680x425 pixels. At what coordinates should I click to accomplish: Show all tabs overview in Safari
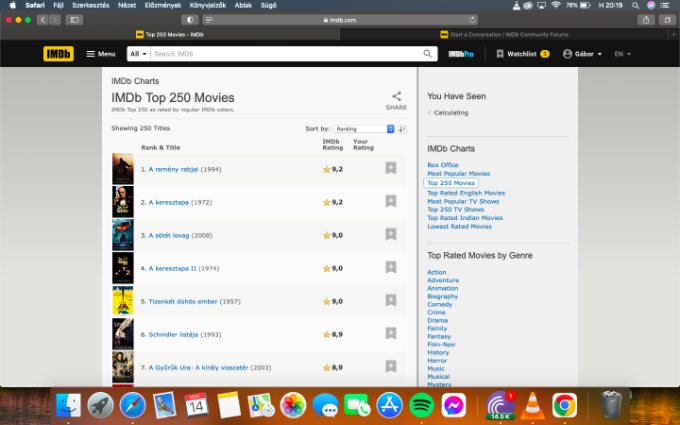[x=667, y=20]
